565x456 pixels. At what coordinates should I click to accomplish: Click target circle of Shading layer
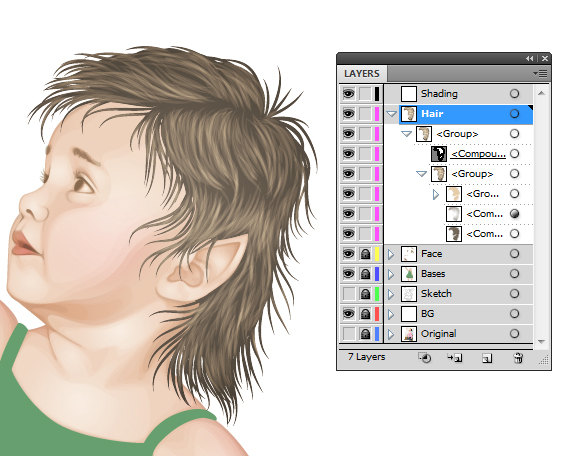pos(514,94)
